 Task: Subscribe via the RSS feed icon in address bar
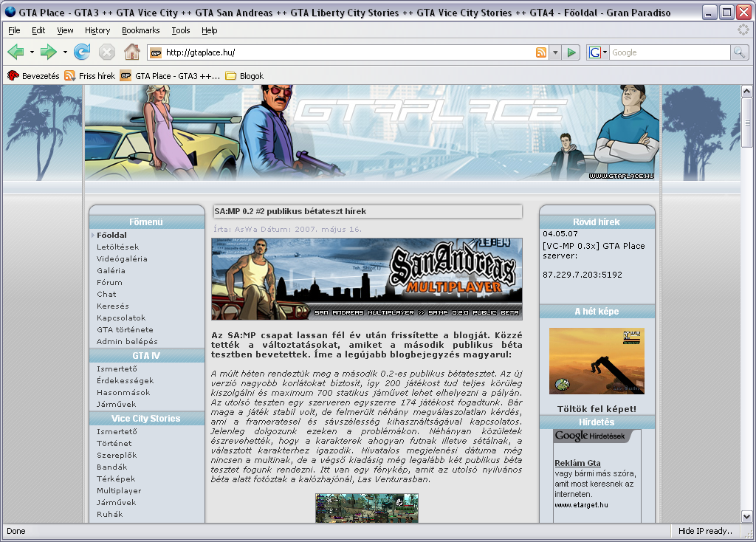coord(541,52)
